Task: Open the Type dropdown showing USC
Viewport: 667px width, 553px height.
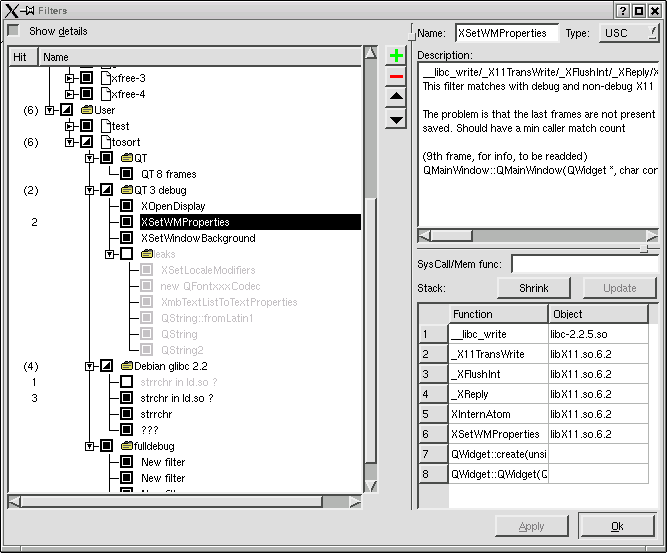Action: point(629,33)
